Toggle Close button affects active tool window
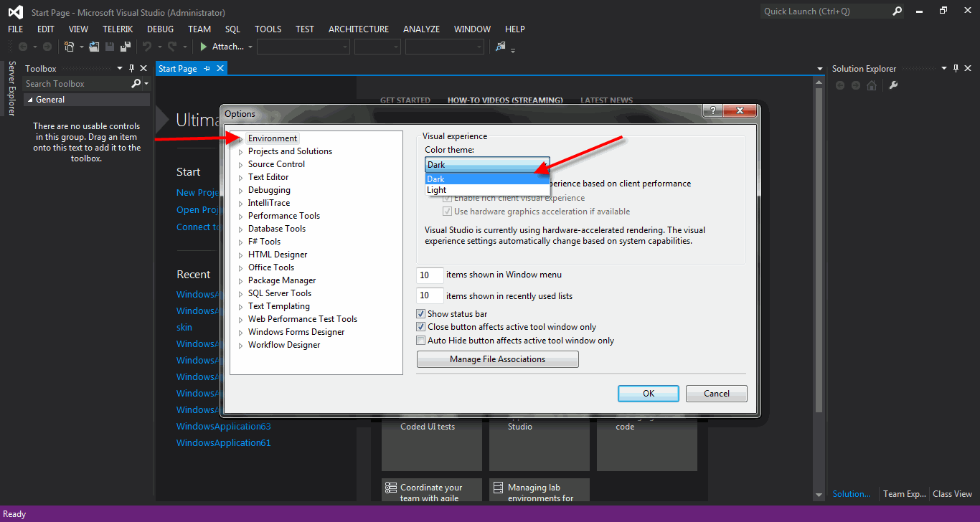 (421, 327)
